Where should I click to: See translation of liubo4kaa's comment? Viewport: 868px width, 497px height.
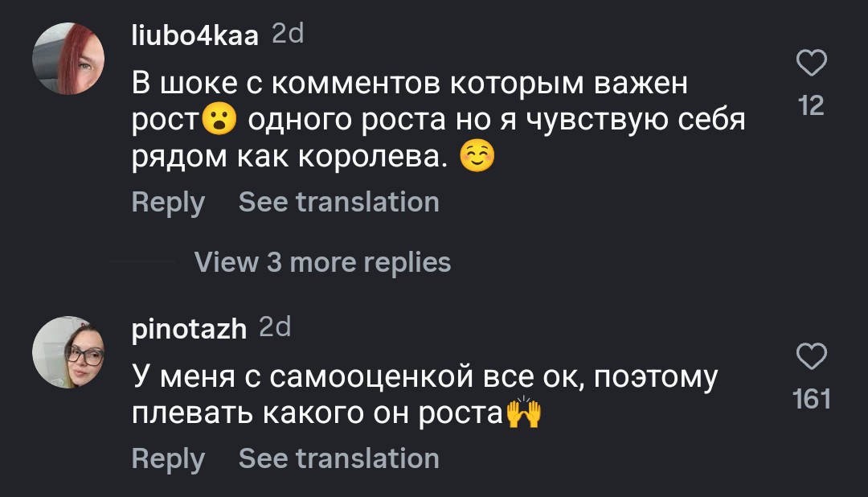point(338,202)
